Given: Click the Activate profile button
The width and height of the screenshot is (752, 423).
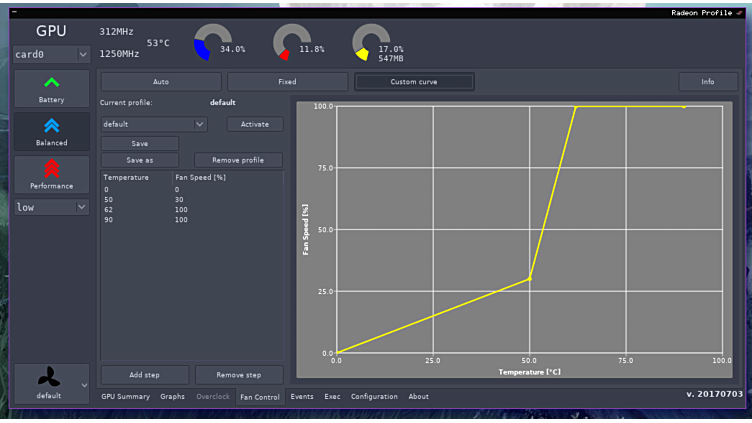Looking at the screenshot, I should [x=254, y=124].
